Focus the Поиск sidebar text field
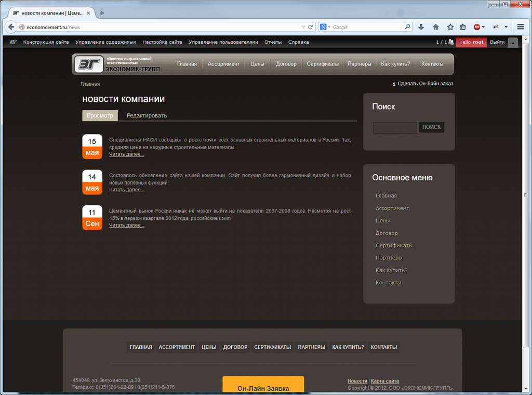This screenshot has width=532, height=395. click(x=395, y=127)
